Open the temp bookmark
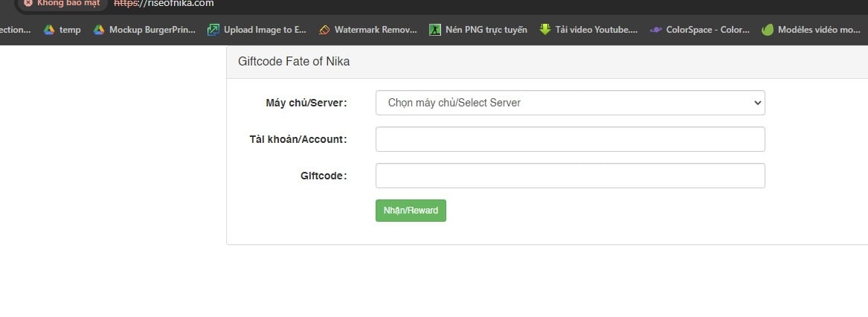 62,30
